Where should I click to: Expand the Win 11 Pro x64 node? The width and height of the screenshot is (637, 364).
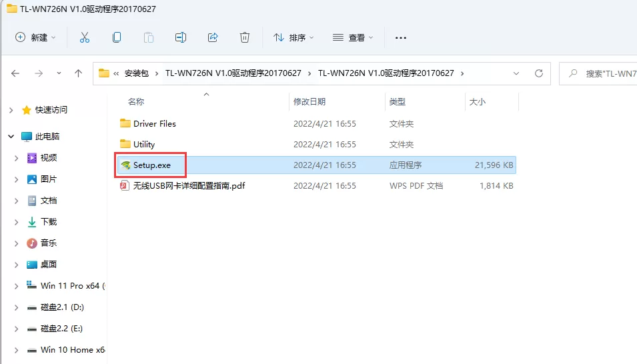click(16, 286)
